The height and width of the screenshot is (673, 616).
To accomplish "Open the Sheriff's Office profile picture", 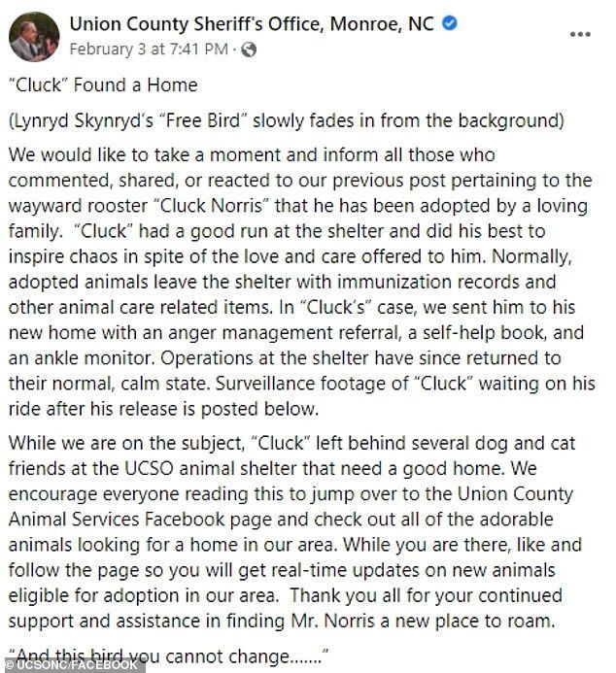I will click(34, 36).
